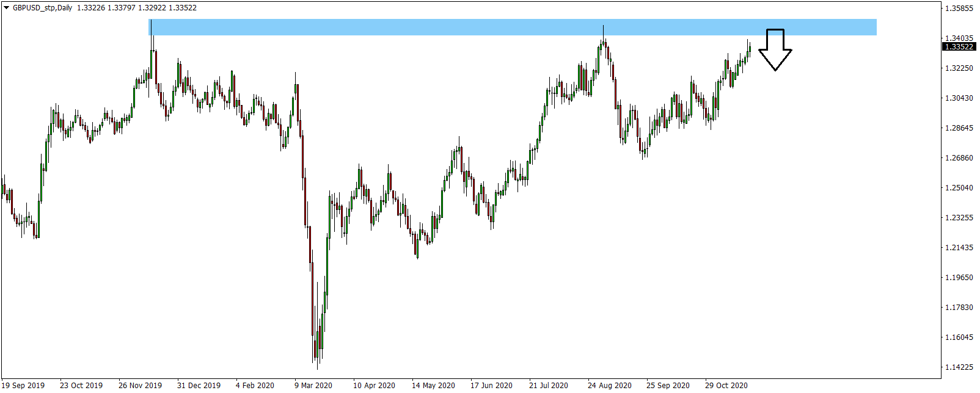Click the 1.23255 price scale label
Image resolution: width=980 pixels, height=393 pixels.
pyautogui.click(x=959, y=218)
